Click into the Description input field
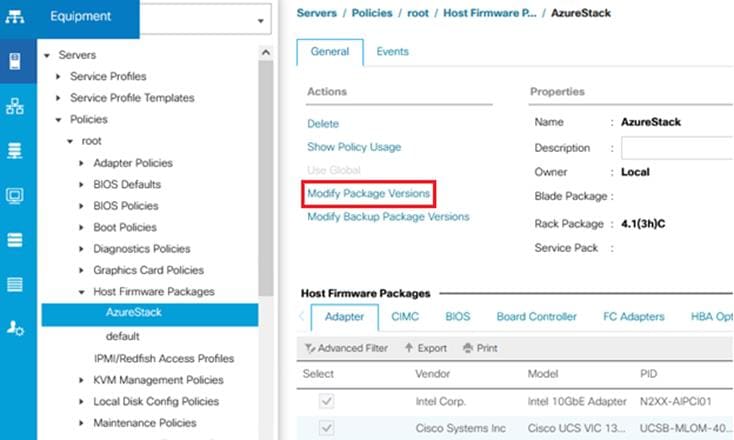Screen dimensions: 734x440 pos(677,148)
